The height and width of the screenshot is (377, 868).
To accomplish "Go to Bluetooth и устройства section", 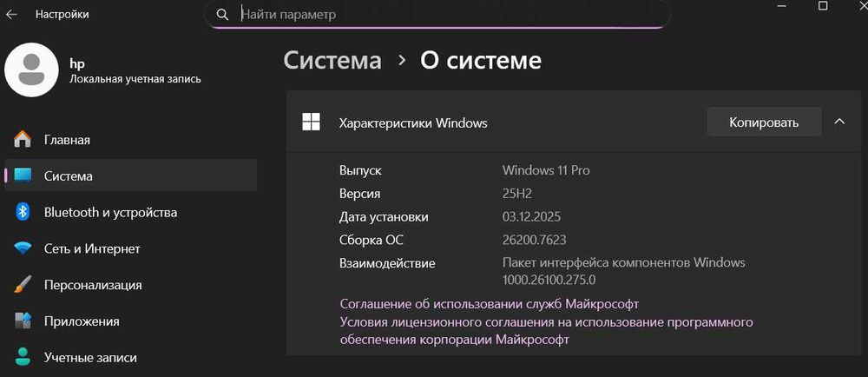I will tap(110, 212).
